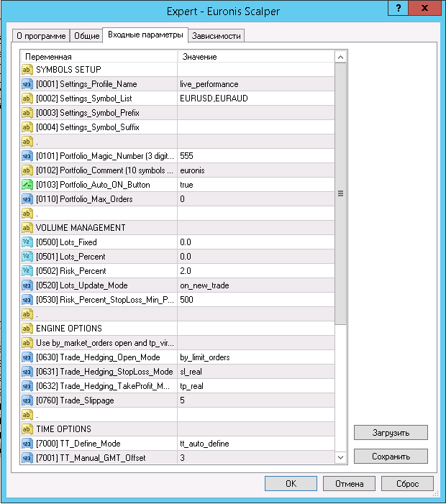This screenshot has height=504, width=446.
Task: Click the enum icon next to Trade_Hedging_StopLoss_Mode
Action: point(27,372)
